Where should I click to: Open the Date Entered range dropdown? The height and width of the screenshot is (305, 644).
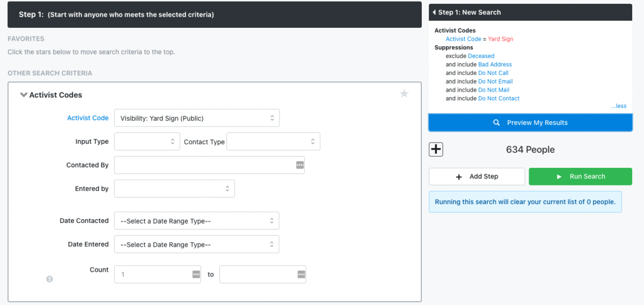196,244
